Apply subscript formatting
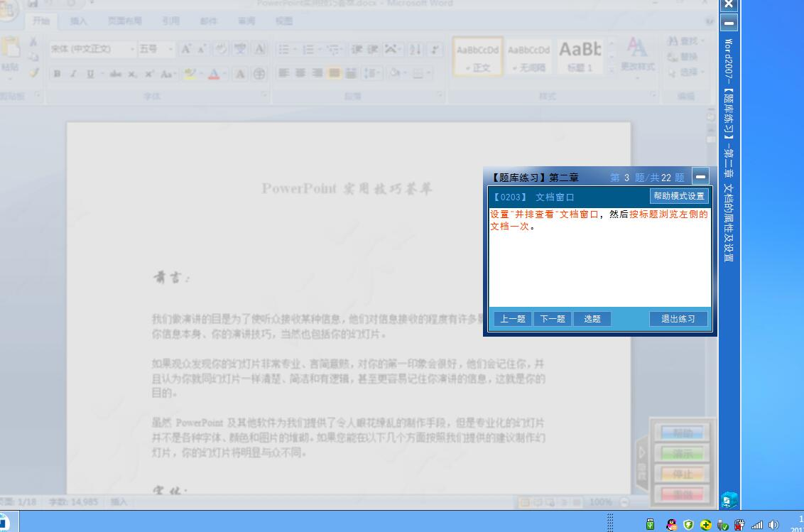The height and width of the screenshot is (532, 804). coord(132,74)
